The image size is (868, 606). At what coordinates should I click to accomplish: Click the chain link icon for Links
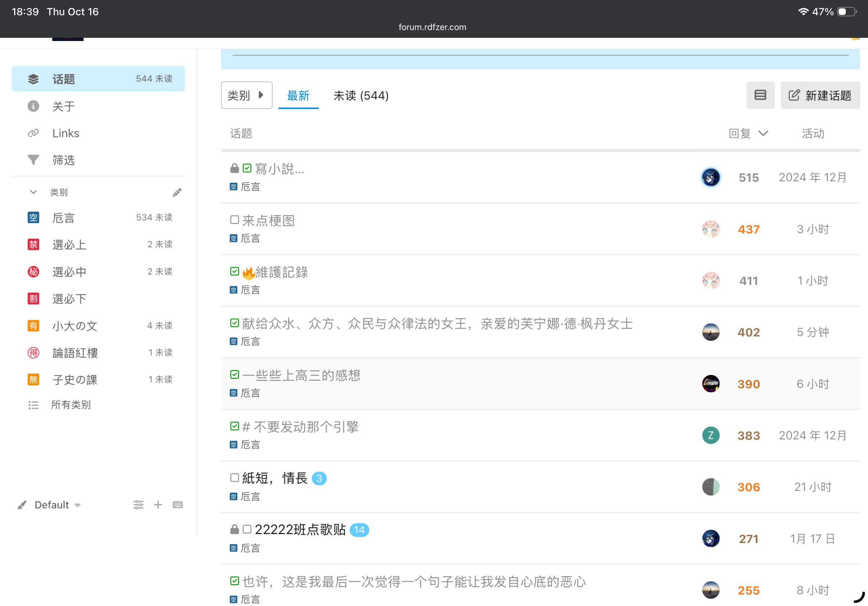[33, 133]
